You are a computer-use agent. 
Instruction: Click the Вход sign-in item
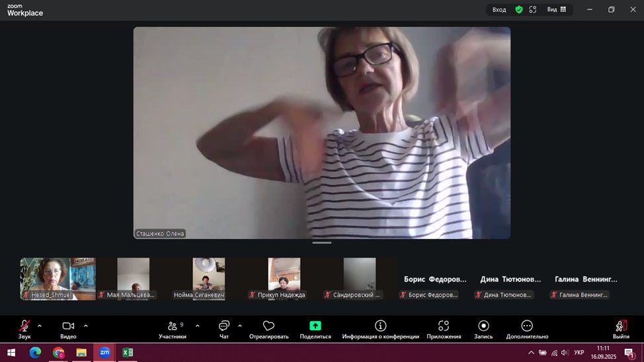[x=499, y=9]
